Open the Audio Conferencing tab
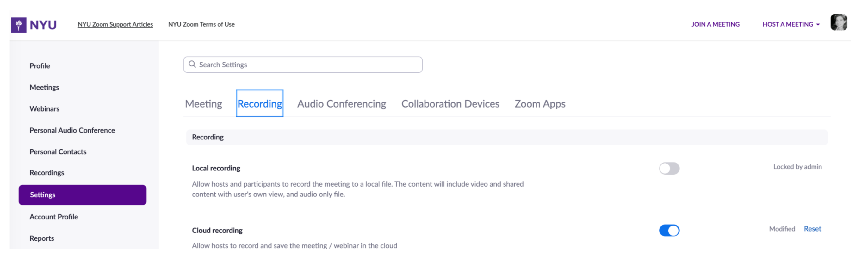This screenshot has height=272, width=868. point(341,104)
